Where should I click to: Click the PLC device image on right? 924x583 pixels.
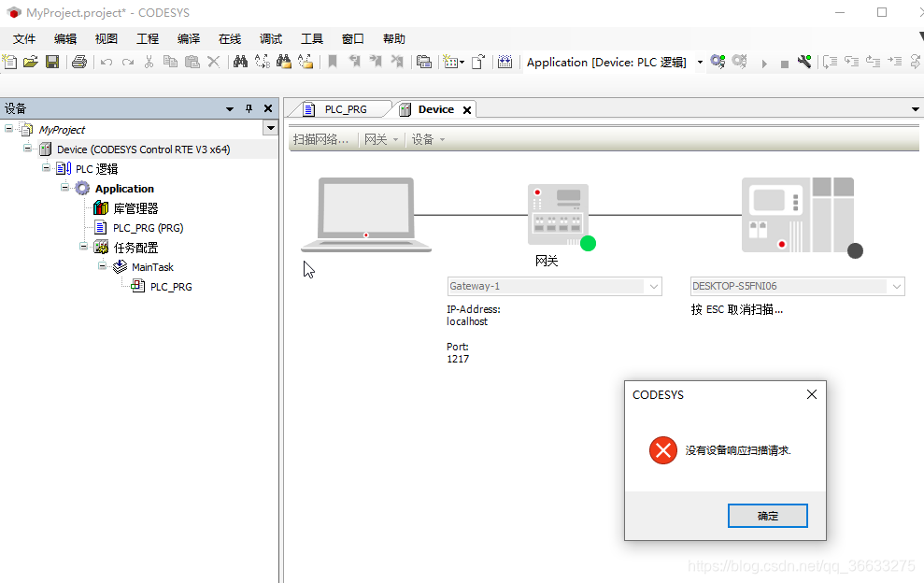(797, 215)
